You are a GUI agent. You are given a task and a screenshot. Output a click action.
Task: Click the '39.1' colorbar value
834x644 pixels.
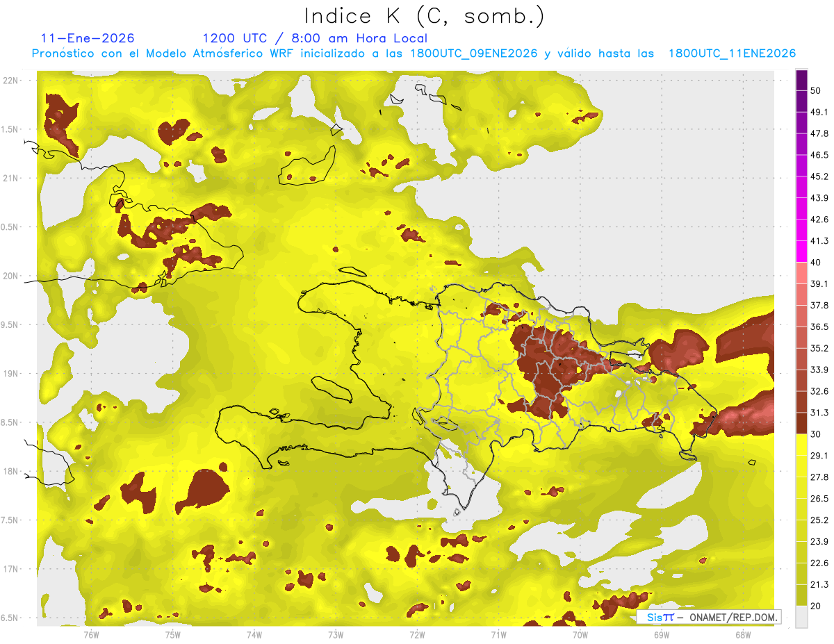click(820, 283)
